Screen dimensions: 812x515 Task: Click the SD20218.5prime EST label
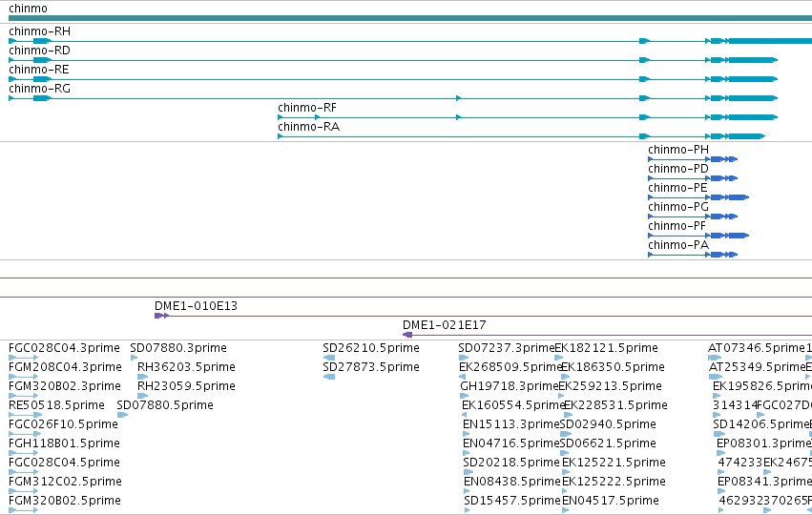coord(511,463)
